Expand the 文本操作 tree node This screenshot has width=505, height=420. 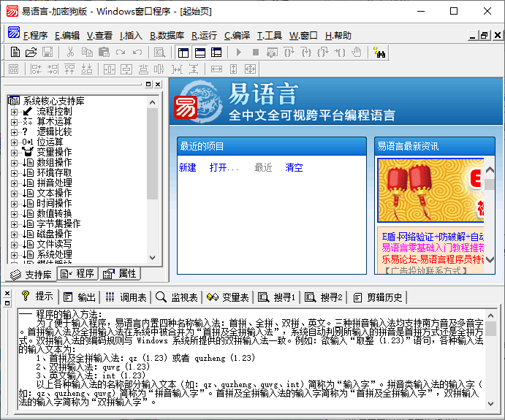click(14, 194)
